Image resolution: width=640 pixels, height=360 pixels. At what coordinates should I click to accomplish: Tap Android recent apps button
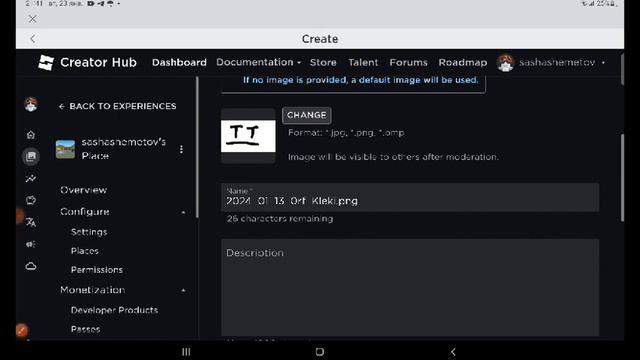186,351
